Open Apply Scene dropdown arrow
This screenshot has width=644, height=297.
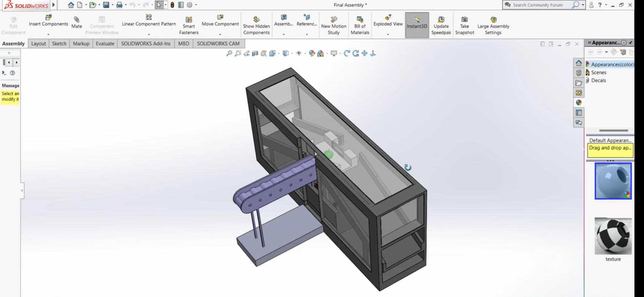326,53
